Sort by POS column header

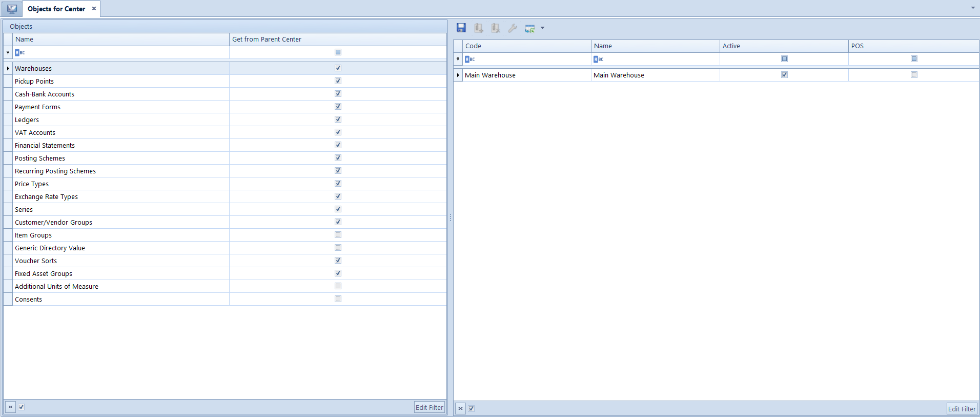914,46
